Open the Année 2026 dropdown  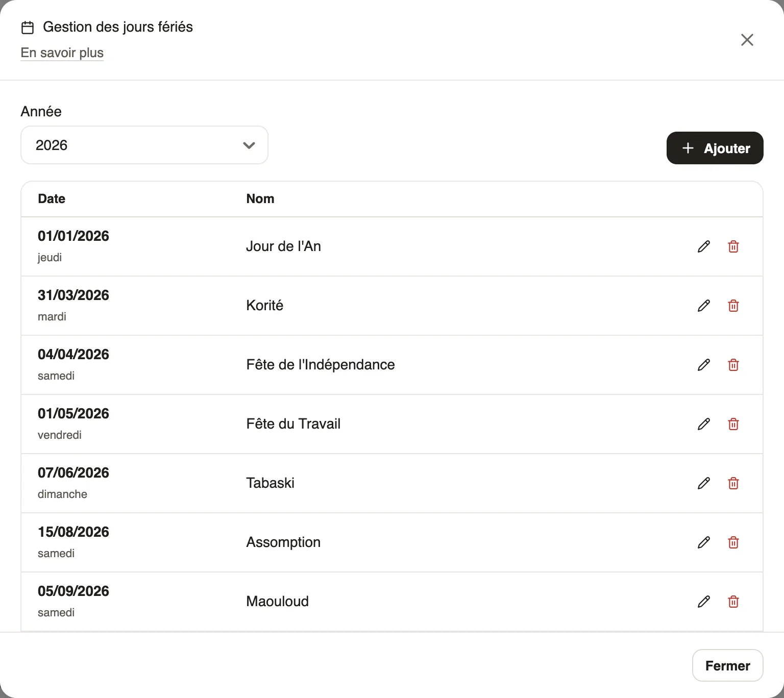pos(144,145)
